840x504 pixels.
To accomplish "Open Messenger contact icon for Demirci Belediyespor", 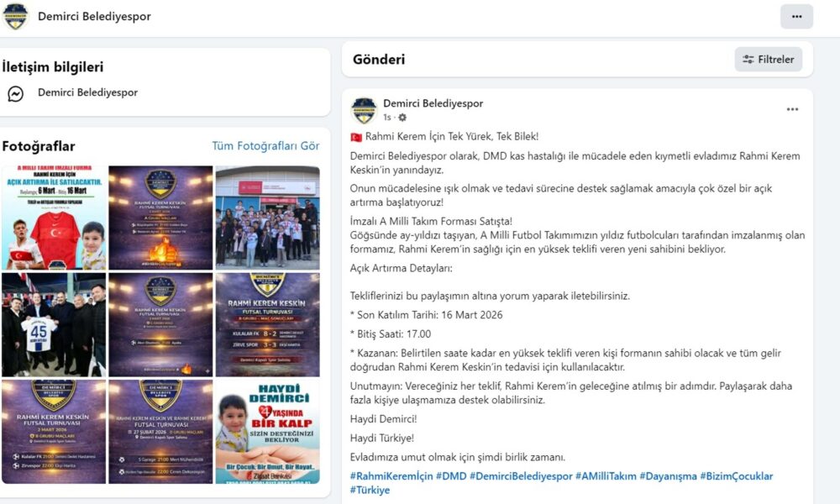I will 15,94.
